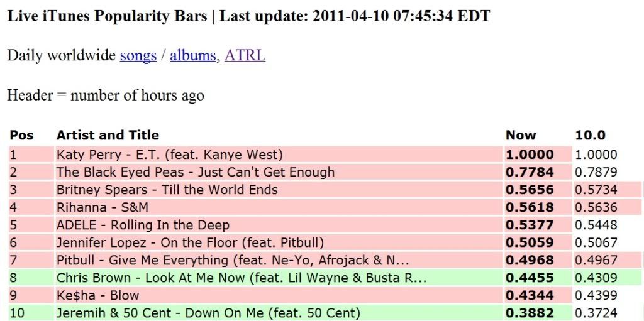Click Britney Spears - Till the World Ends
The height and width of the screenshot is (321, 644).
click(x=167, y=190)
